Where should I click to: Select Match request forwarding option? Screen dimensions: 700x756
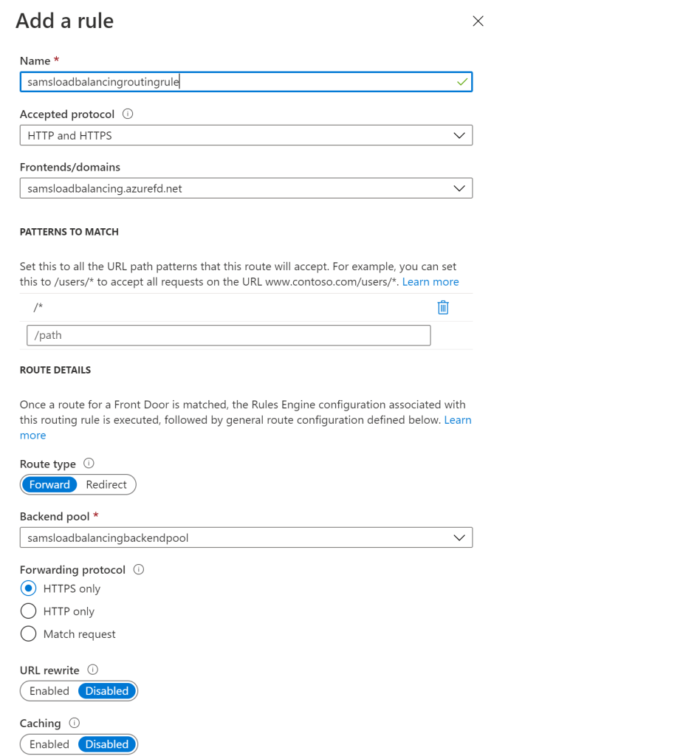(x=29, y=634)
